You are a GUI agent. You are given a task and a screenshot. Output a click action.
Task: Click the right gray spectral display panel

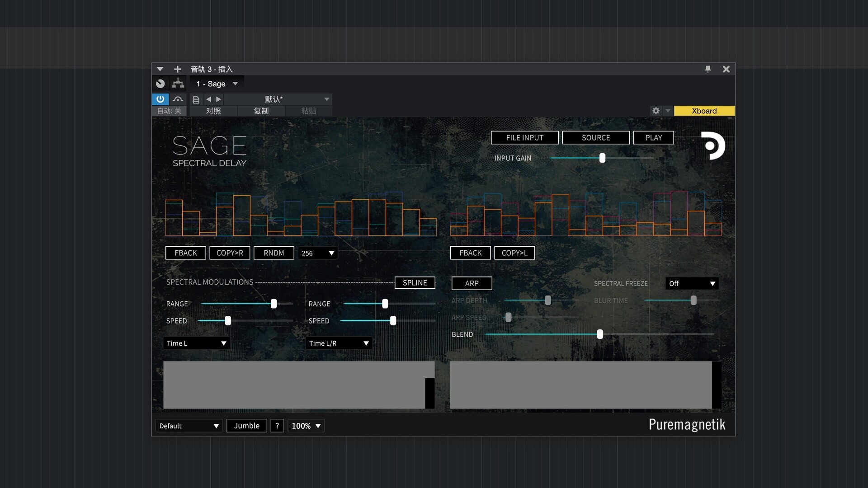[x=586, y=385]
